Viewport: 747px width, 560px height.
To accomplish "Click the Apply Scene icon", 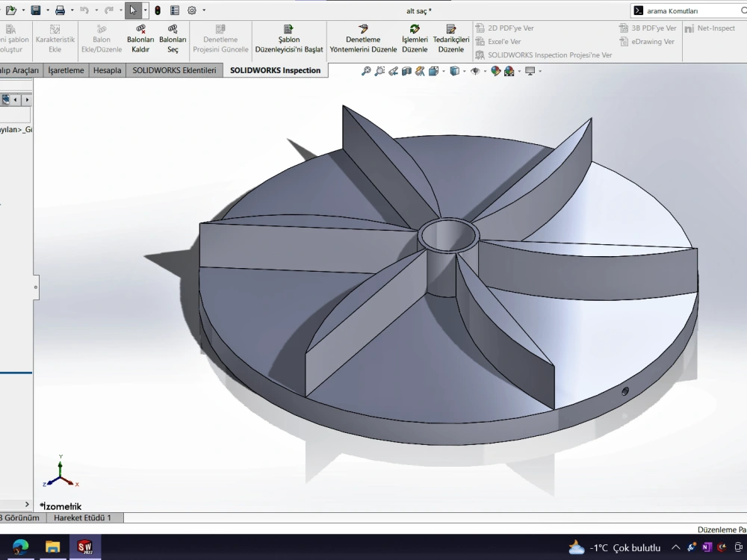I will pyautogui.click(x=509, y=71).
